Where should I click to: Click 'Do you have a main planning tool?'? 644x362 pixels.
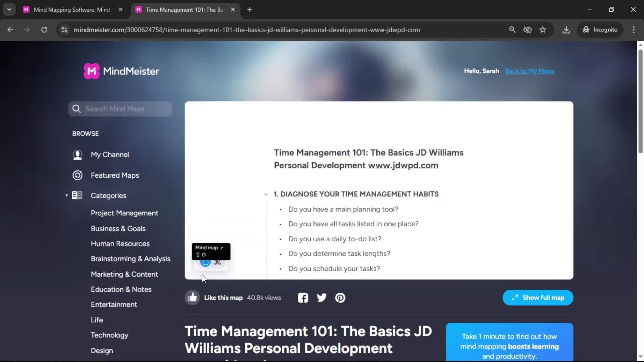coord(343,209)
